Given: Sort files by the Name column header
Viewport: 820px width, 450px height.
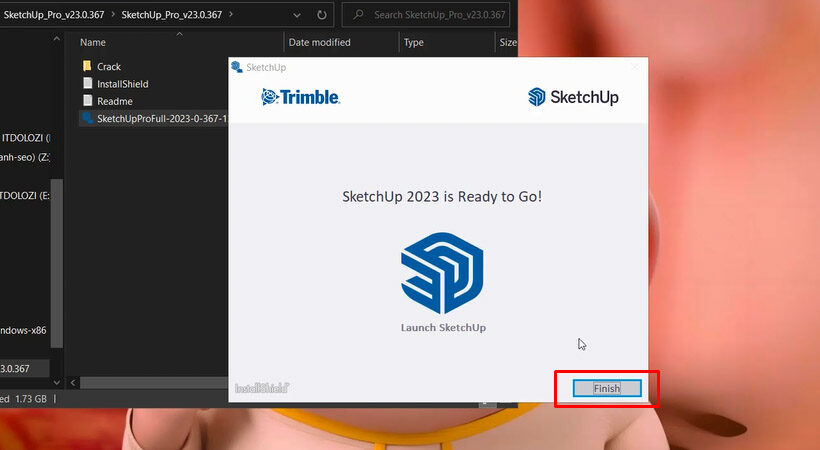Looking at the screenshot, I should tap(93, 43).
